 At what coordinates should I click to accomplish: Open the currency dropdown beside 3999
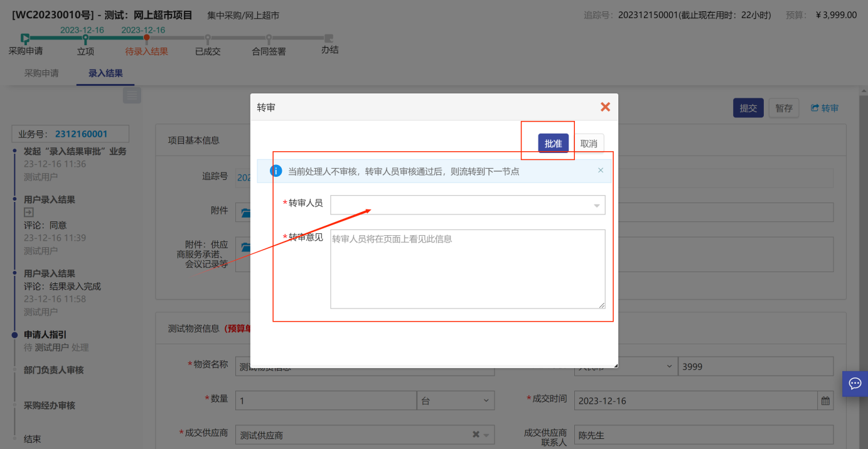(668, 367)
